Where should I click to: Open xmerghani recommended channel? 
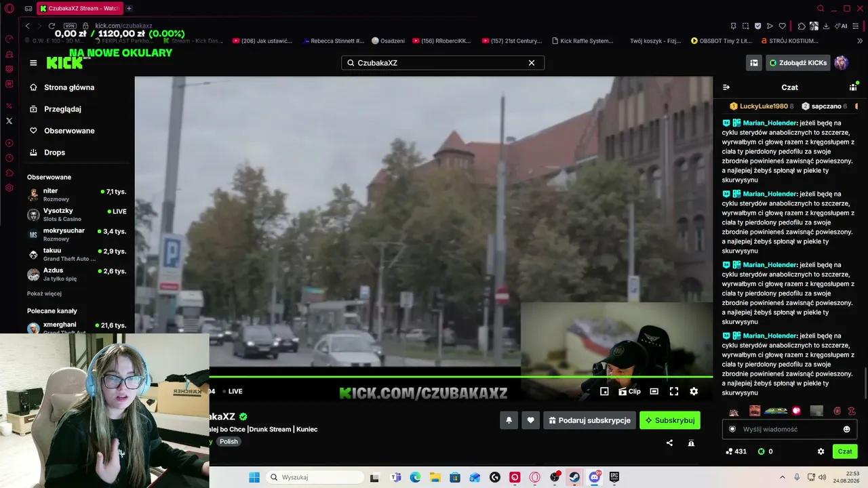click(x=77, y=328)
